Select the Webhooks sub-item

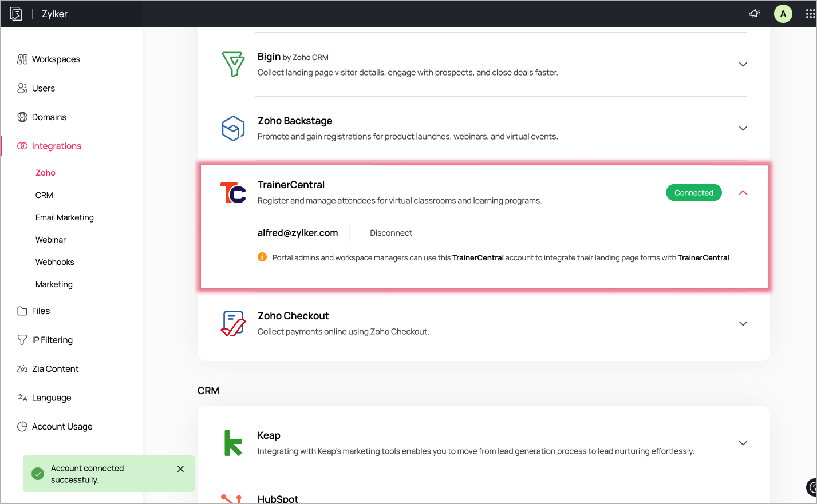[55, 262]
